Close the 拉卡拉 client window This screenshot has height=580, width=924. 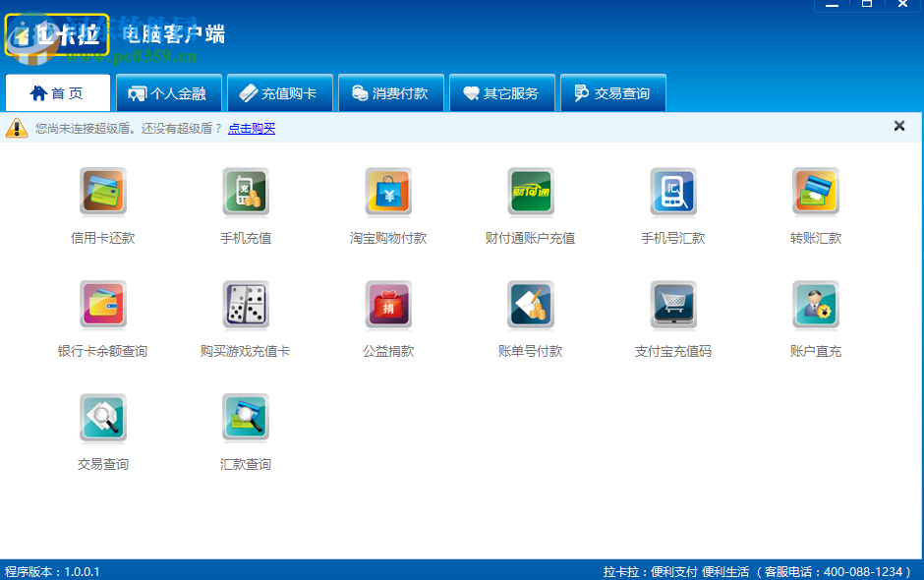pos(902,4)
